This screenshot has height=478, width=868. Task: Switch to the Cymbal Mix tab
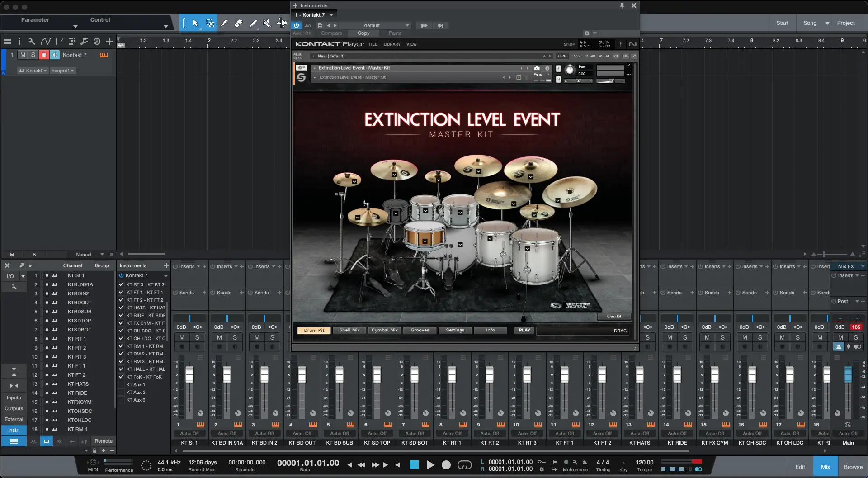(x=385, y=330)
